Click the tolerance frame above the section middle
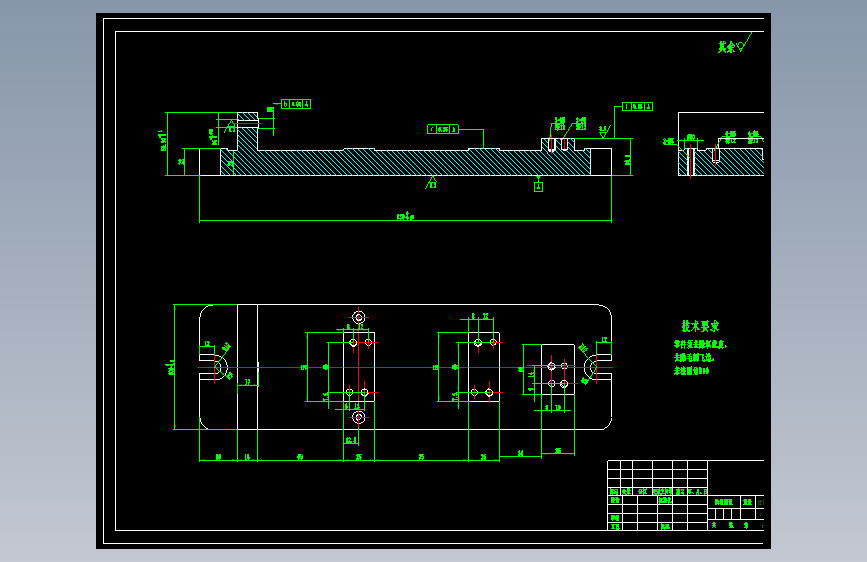 (443, 129)
